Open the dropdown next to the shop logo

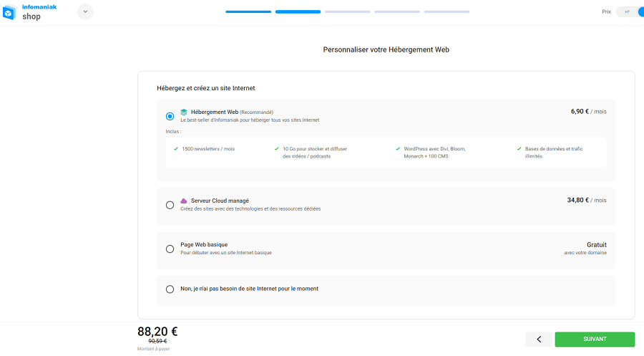pyautogui.click(x=84, y=11)
